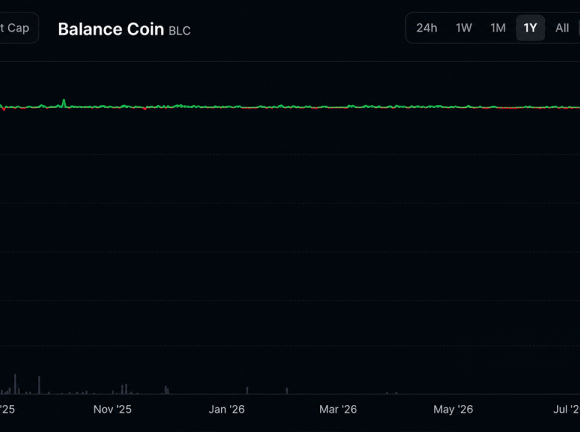Viewport: 580px width, 432px height.
Task: Click the Balance Coin title
Action: click(x=111, y=29)
